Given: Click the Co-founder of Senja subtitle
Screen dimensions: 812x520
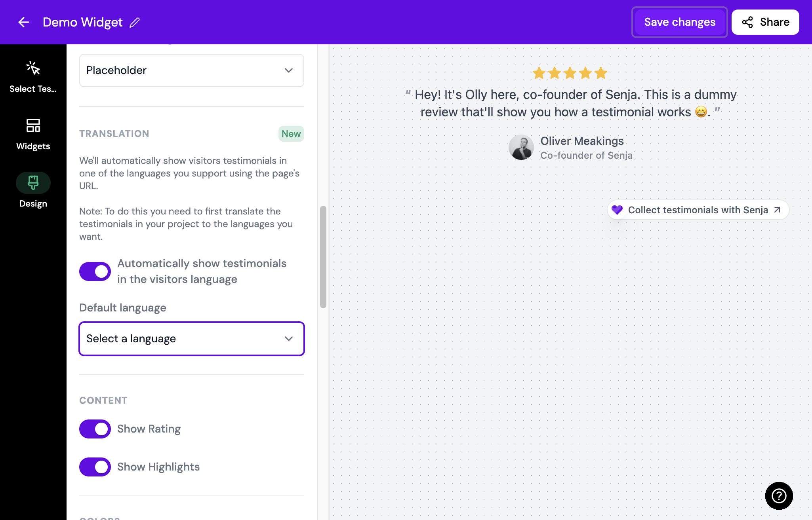Looking at the screenshot, I should tap(586, 156).
